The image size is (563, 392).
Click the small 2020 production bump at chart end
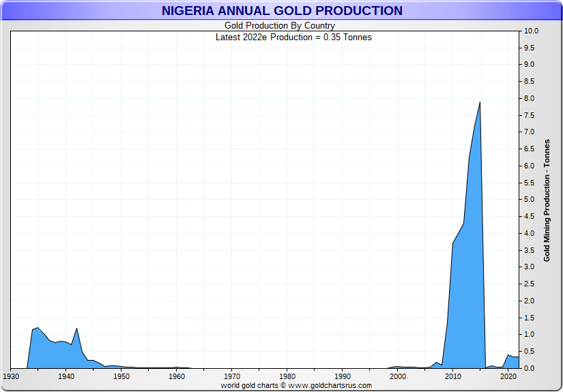(x=508, y=355)
